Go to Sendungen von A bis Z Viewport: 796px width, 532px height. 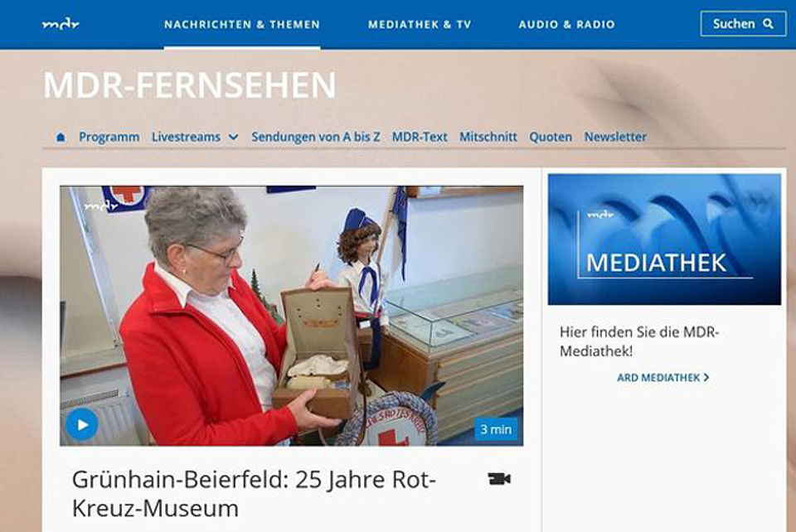pyautogui.click(x=316, y=137)
